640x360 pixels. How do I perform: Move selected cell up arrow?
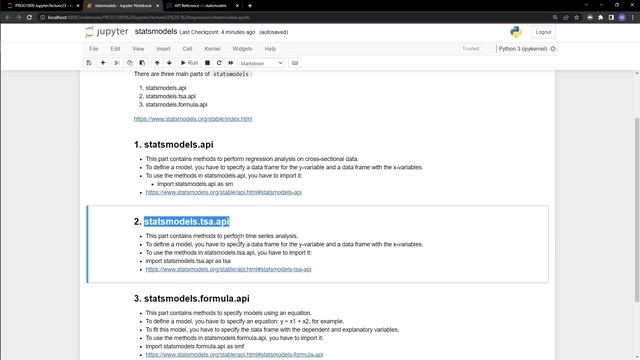157,63
